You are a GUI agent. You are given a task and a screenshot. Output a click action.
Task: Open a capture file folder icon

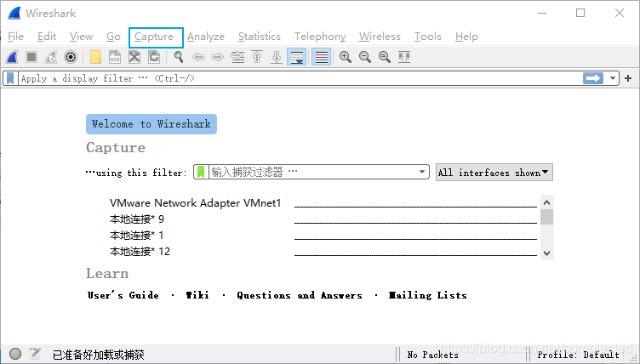(95, 57)
